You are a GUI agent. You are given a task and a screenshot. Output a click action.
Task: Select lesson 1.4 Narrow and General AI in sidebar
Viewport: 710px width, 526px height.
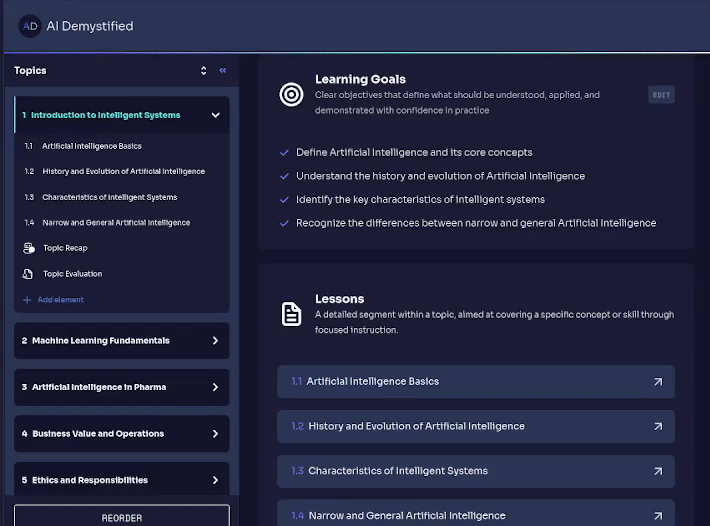pyautogui.click(x=115, y=223)
